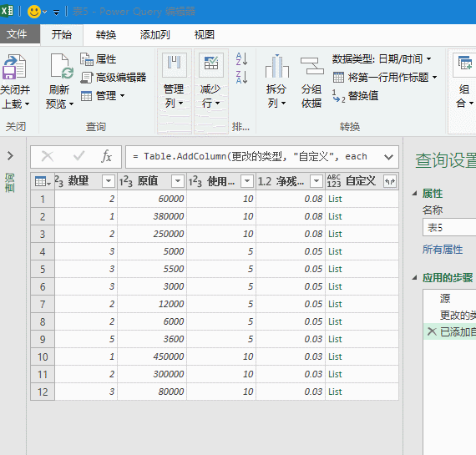Sort ascending with the A-Z icon
This screenshot has height=455, width=476.
[242, 59]
